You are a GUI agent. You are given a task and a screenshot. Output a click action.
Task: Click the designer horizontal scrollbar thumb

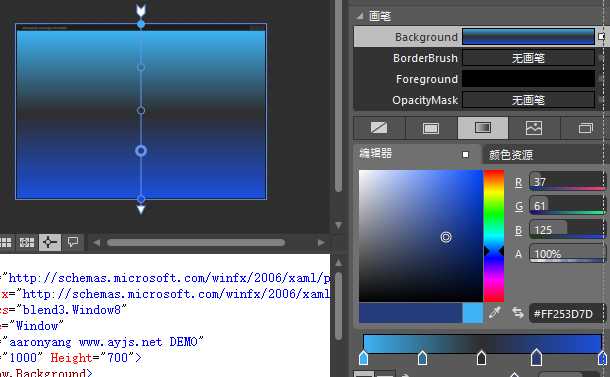point(196,243)
